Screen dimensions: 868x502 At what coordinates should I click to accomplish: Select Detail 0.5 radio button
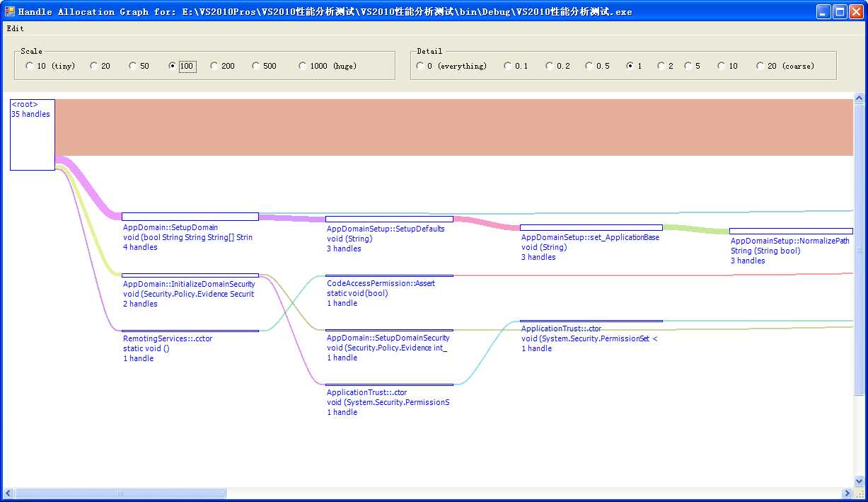pos(597,66)
